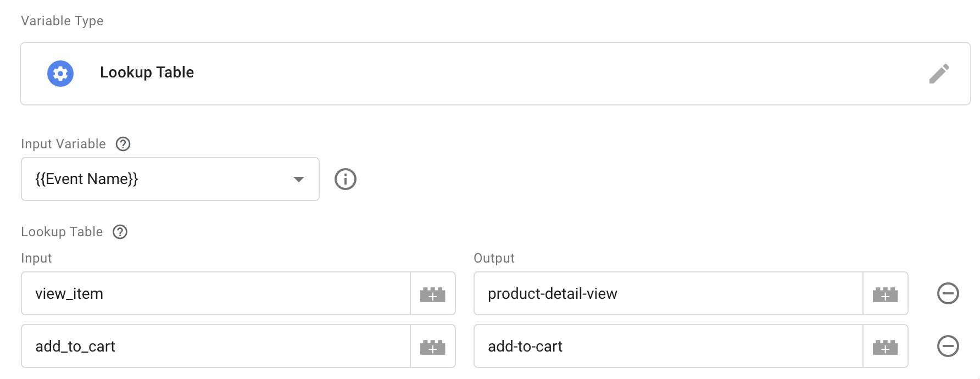The image size is (980, 379).
Task: Click the info icon beside Event Name dropdown
Action: click(346, 179)
